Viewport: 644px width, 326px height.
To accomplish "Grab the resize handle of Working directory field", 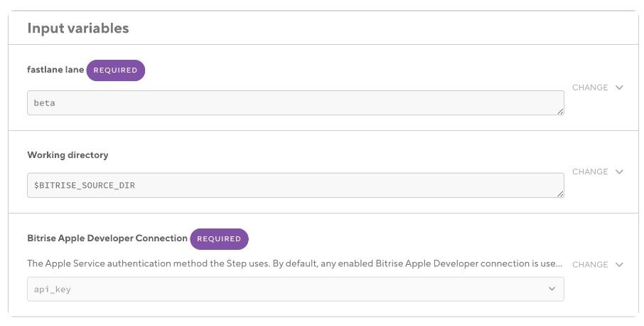I will pyautogui.click(x=560, y=194).
